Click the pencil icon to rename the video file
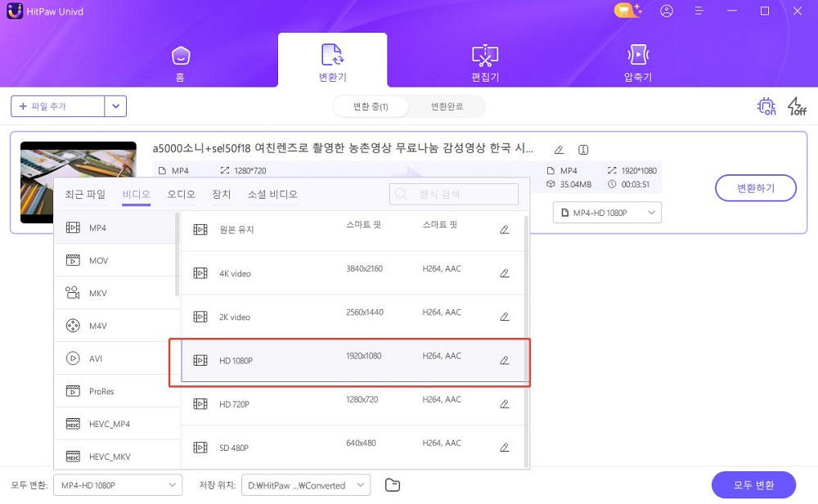 tap(559, 150)
